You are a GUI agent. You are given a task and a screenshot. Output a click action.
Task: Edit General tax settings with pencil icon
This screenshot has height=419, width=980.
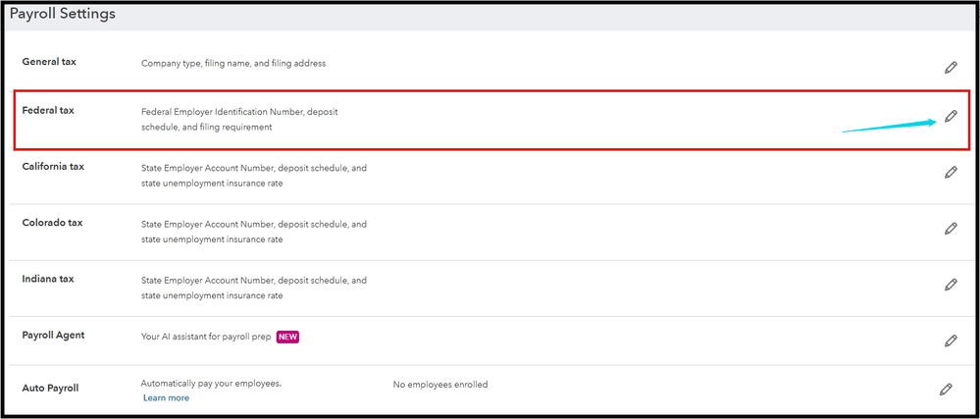950,68
